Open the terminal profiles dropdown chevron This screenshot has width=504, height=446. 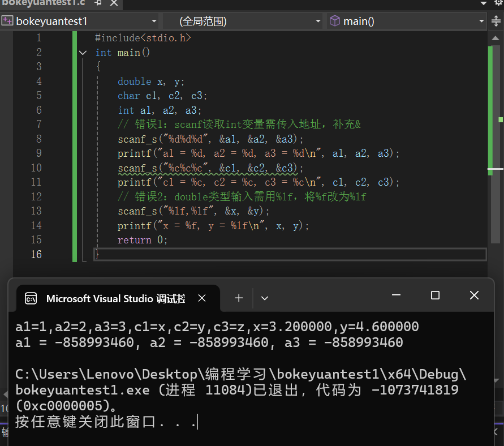(x=265, y=298)
